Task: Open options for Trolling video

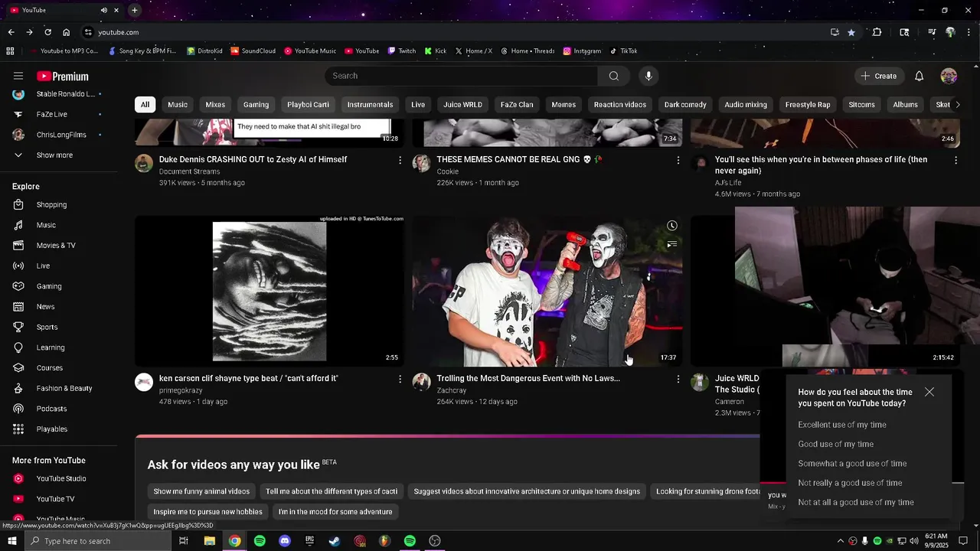Action: (x=678, y=379)
